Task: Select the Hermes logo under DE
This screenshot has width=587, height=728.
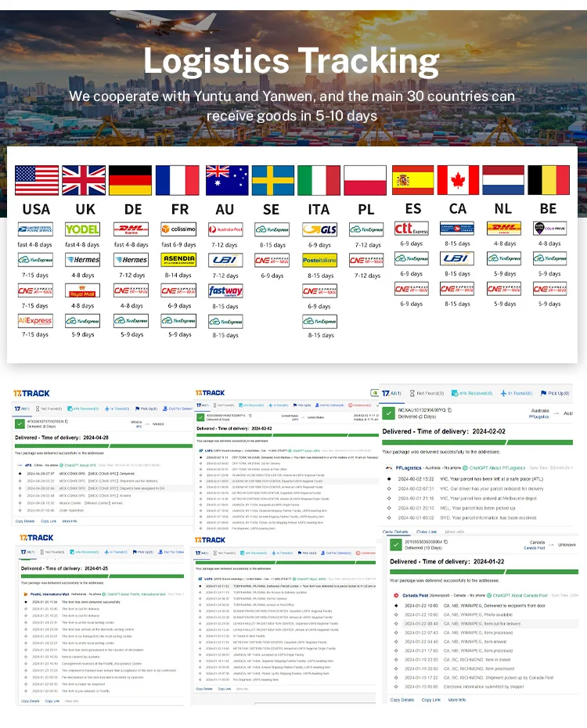Action: (x=131, y=260)
